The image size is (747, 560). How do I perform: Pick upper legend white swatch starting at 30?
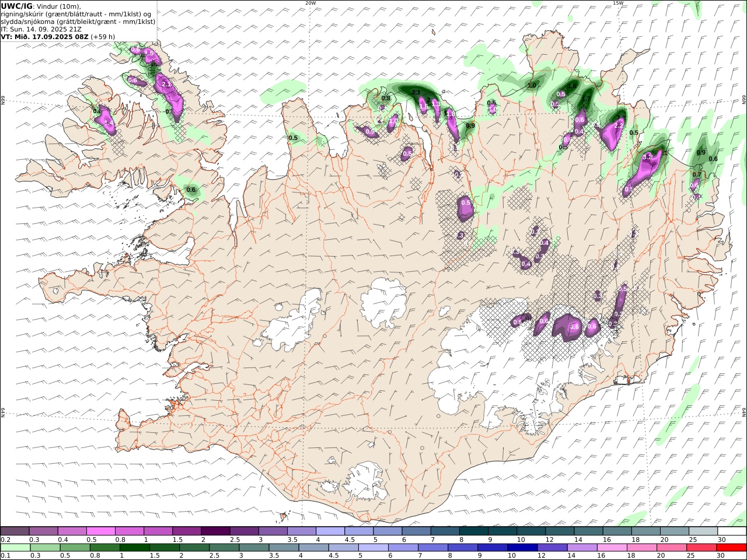pyautogui.click(x=732, y=531)
